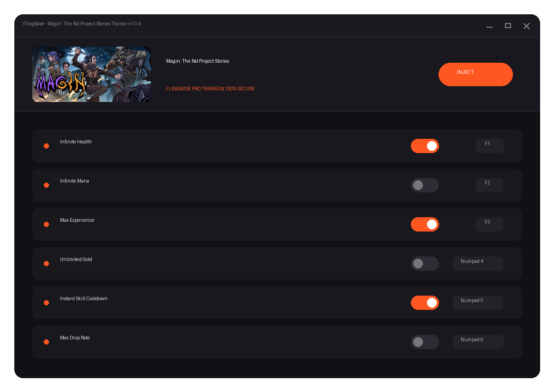
Task: Click the orange dot beside Infinite Health
Action: [x=46, y=146]
